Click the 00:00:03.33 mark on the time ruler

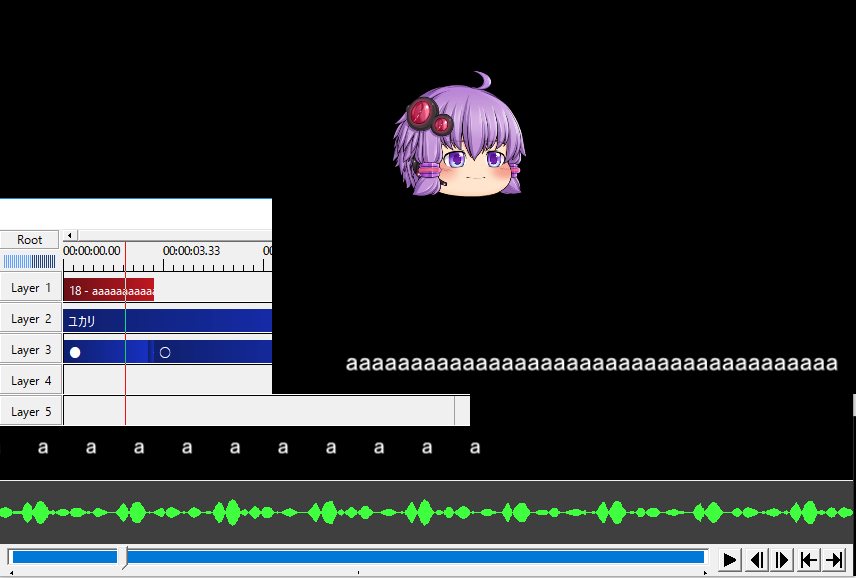pos(191,251)
